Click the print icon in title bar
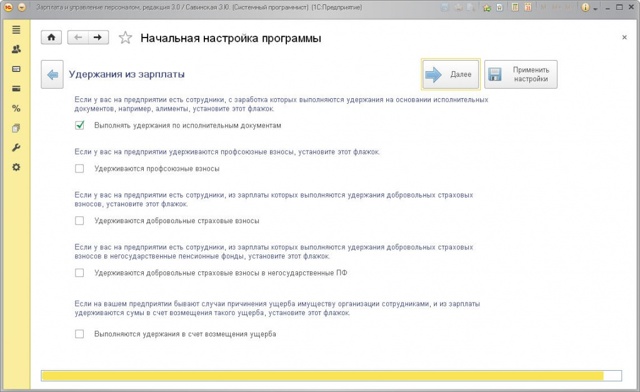The image size is (640, 392). tap(458, 7)
